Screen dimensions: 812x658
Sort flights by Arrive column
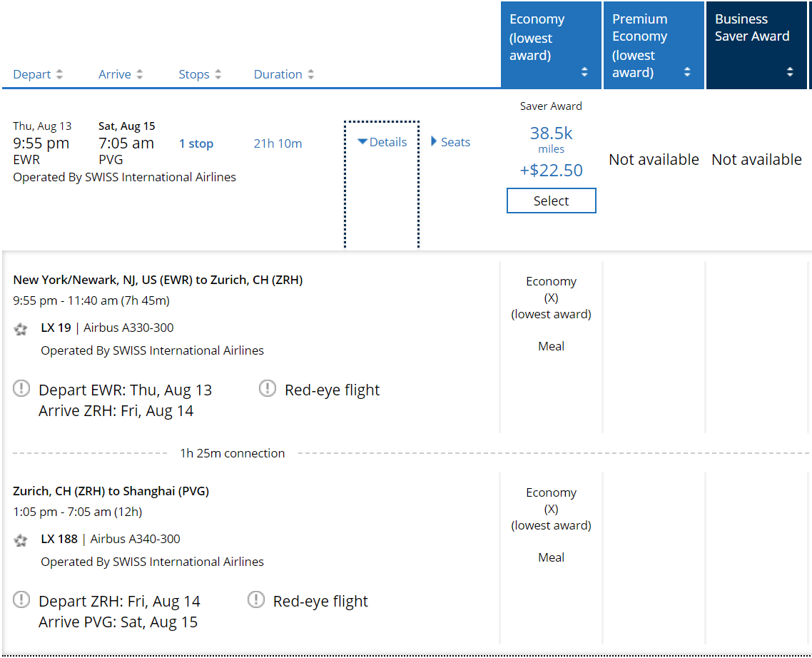[x=121, y=74]
